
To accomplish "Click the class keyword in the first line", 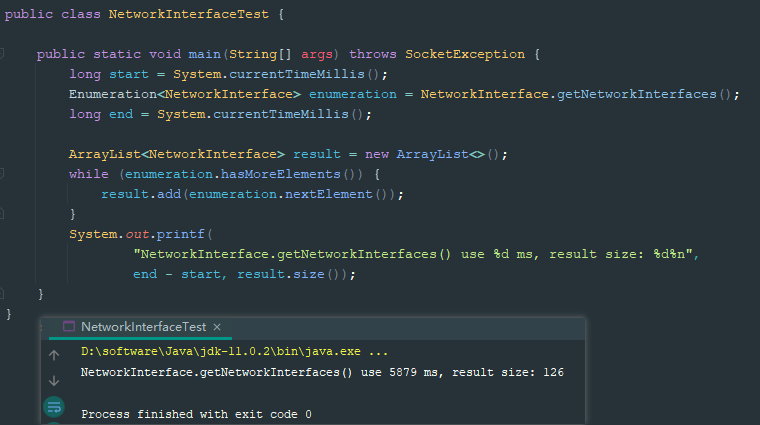I will [81, 15].
